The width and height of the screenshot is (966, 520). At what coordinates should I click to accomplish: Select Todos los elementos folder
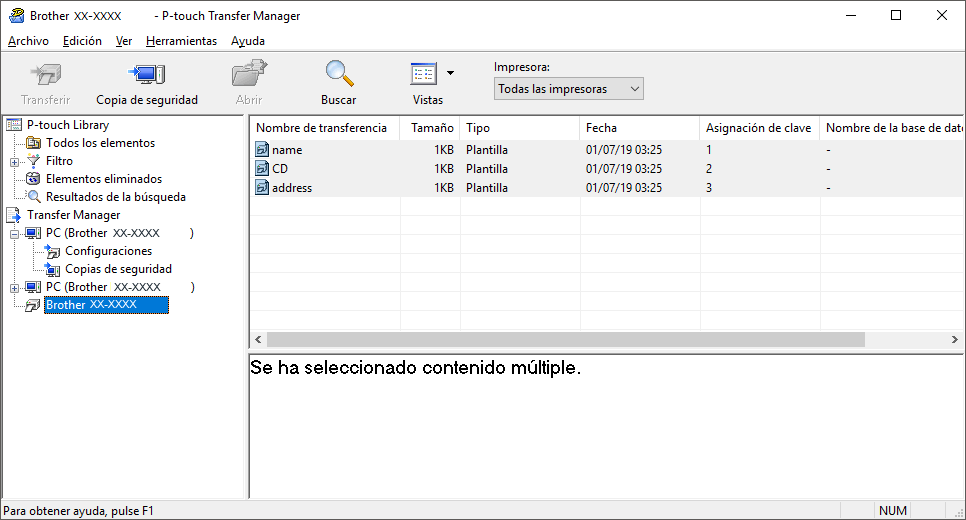click(100, 143)
